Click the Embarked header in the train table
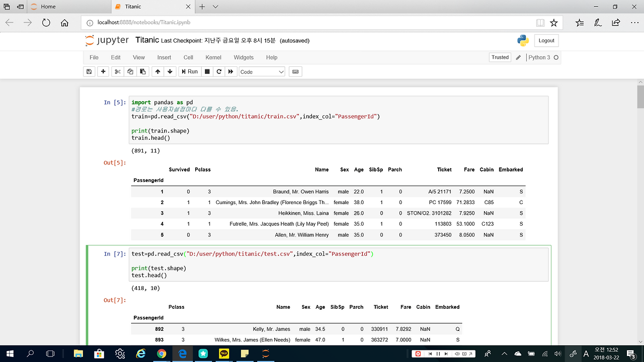The height and width of the screenshot is (362, 644). [511, 169]
